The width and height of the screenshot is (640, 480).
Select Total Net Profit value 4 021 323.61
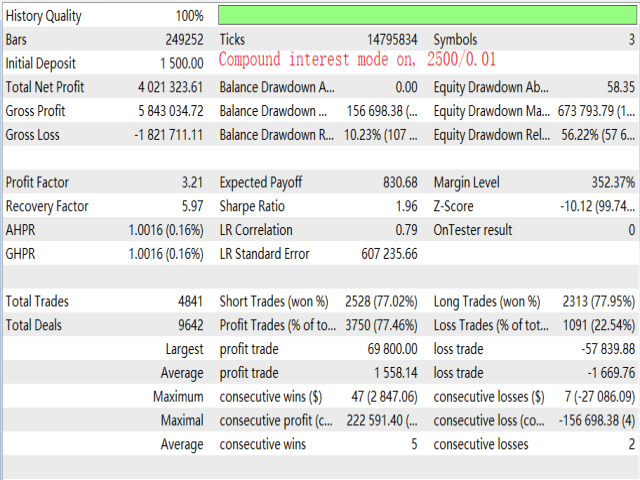[170, 87]
